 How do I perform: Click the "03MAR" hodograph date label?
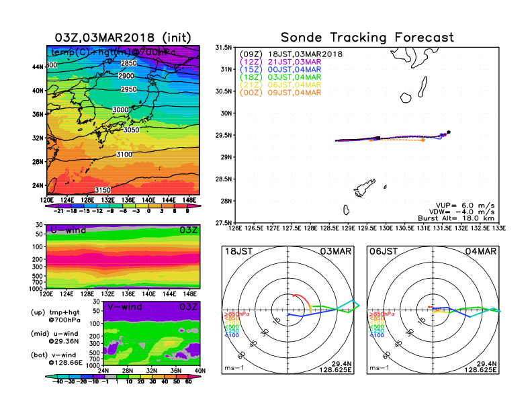tap(336, 251)
